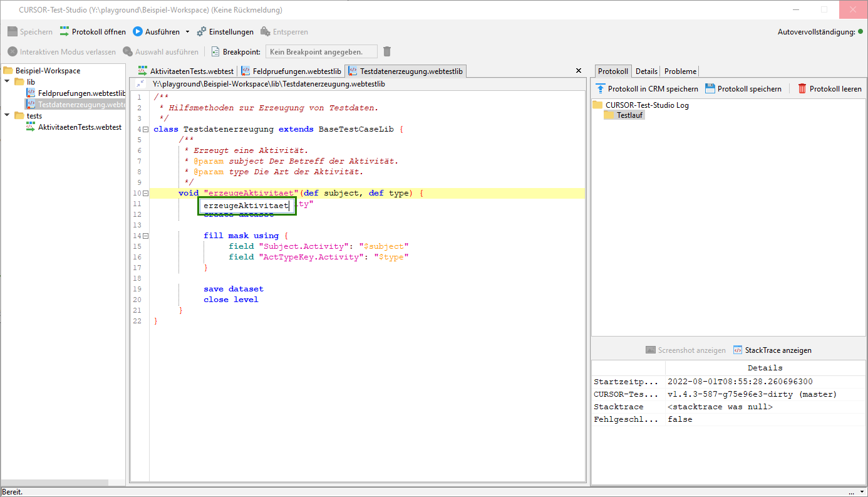Fold the class block at line 4
Viewport: 868px width, 497px height.
pyautogui.click(x=145, y=129)
